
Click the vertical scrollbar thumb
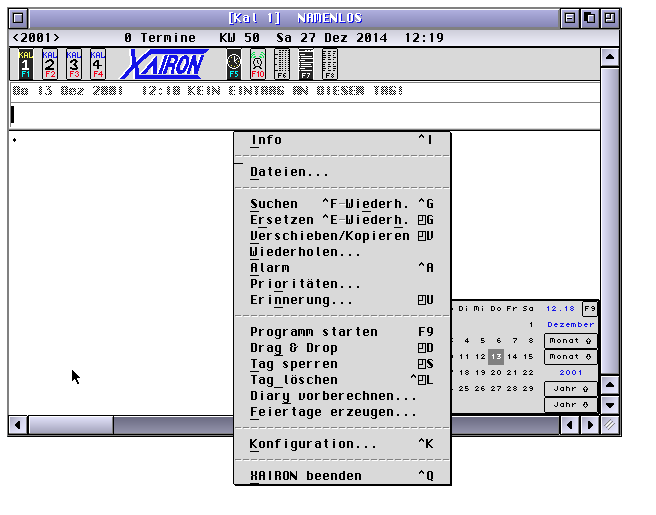pos(610,220)
